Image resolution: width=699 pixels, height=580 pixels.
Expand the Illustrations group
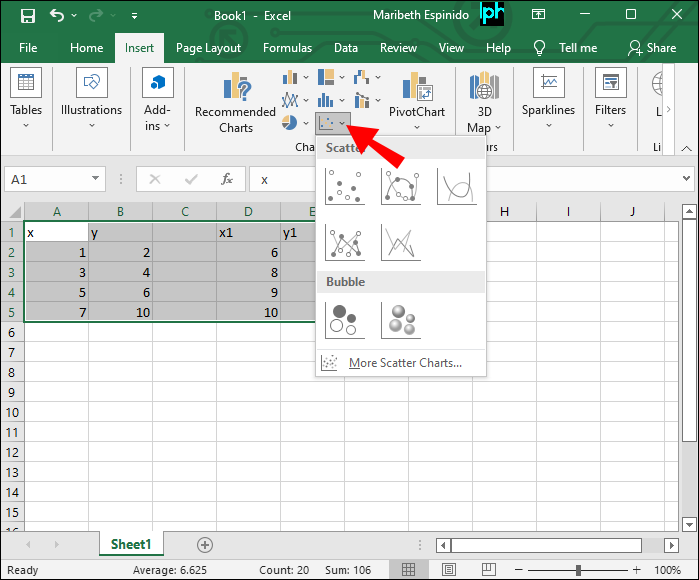(91, 99)
